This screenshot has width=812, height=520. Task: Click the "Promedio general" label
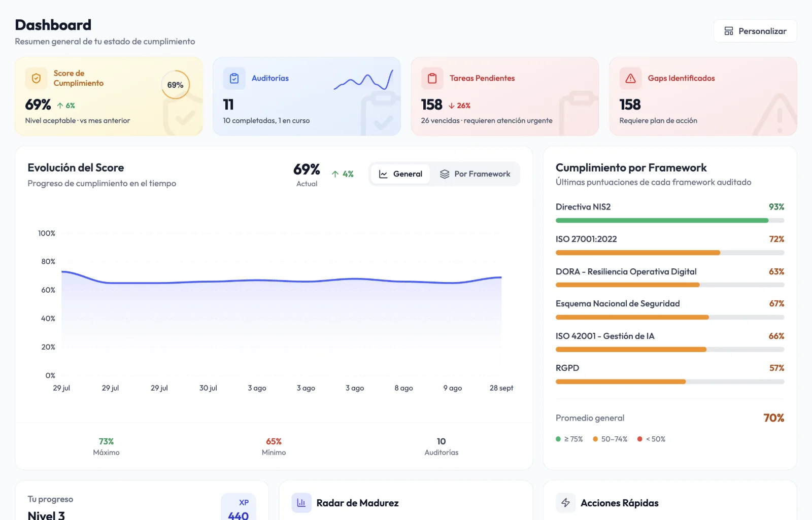coord(590,418)
